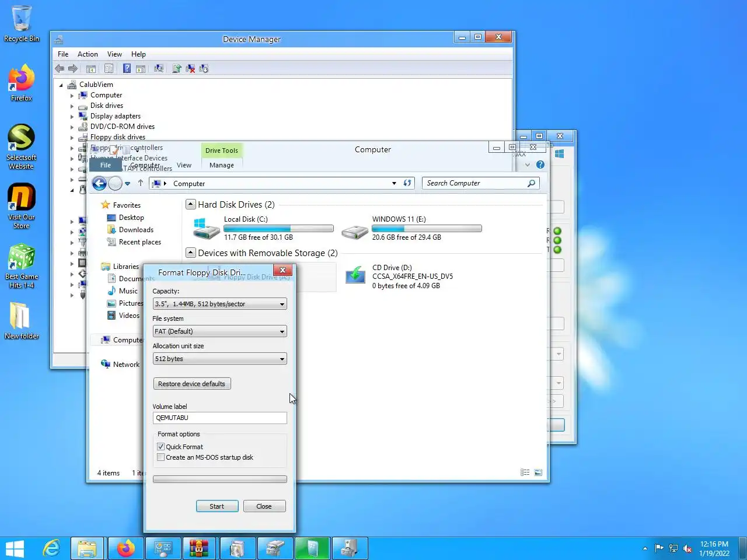Click Volume label text field
The image size is (747, 560).
point(219,418)
